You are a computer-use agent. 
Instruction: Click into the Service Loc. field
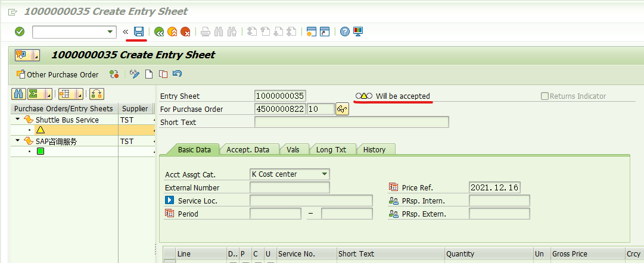311,201
